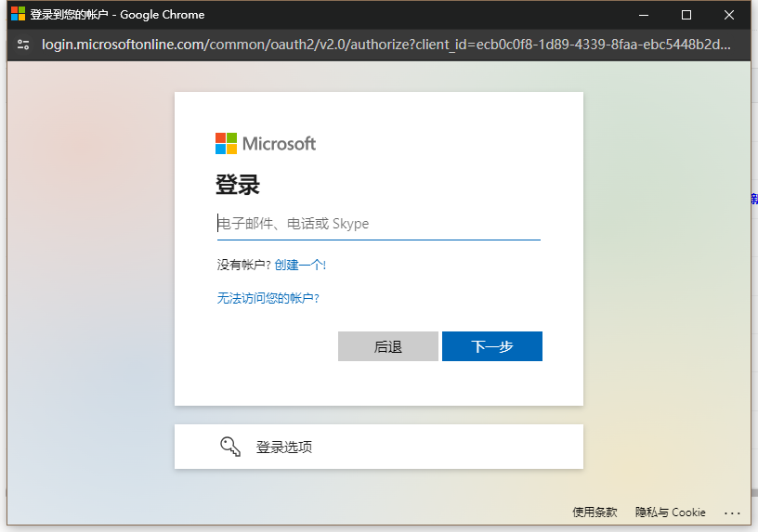Click the 后退 button
The image size is (758, 532).
(388, 346)
